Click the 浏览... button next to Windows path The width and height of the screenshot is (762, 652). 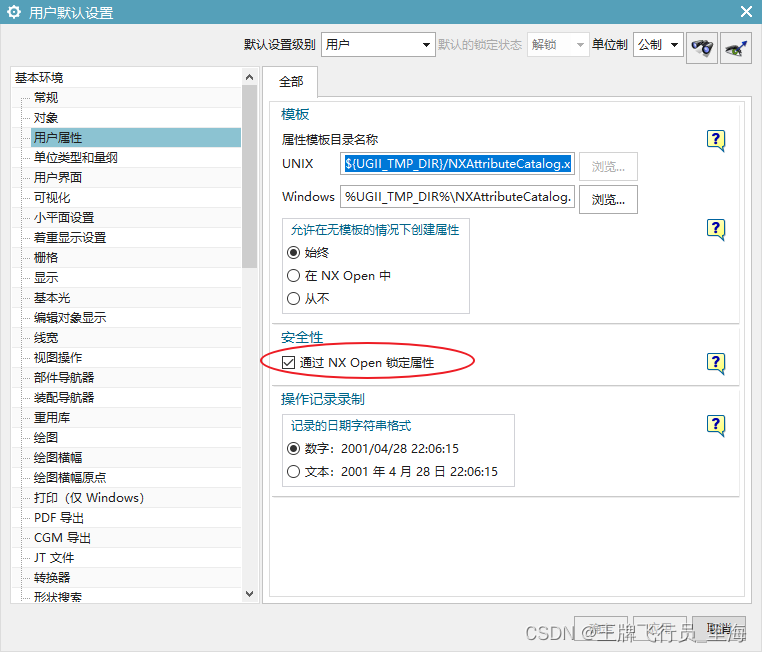[608, 199]
